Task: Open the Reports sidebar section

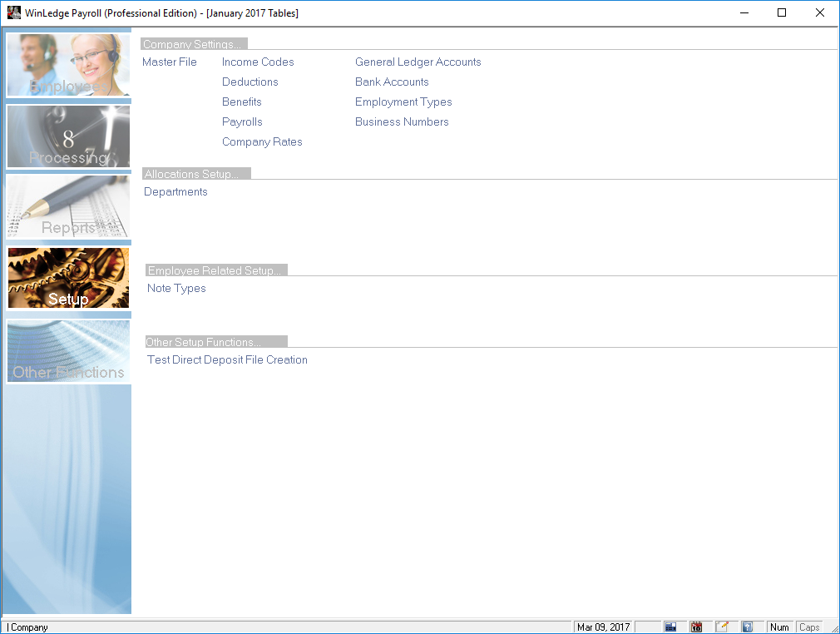Action: pos(68,206)
